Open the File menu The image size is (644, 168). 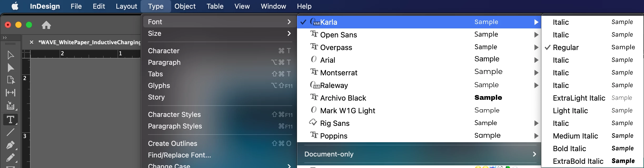76,6
